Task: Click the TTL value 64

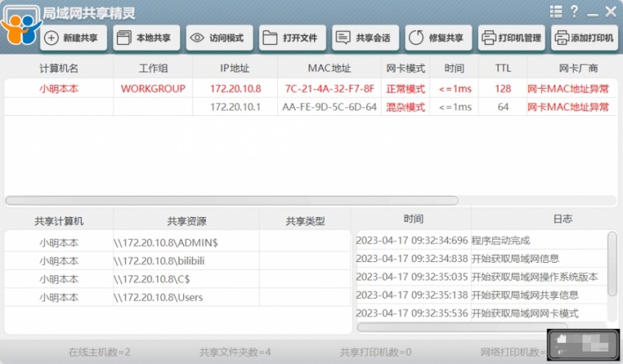Action: point(503,107)
